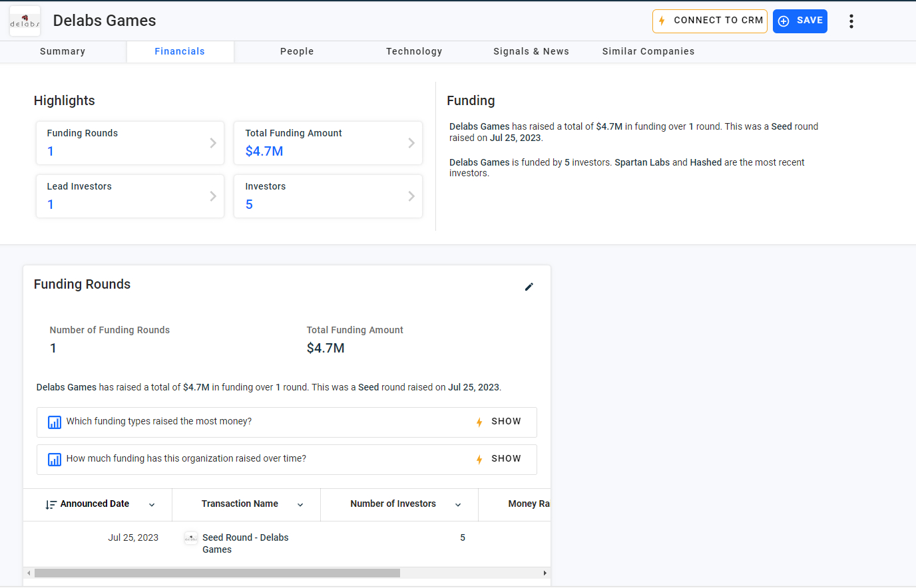Click the Delabs Games logo thumbnail
The height and width of the screenshot is (588, 916).
[25, 21]
